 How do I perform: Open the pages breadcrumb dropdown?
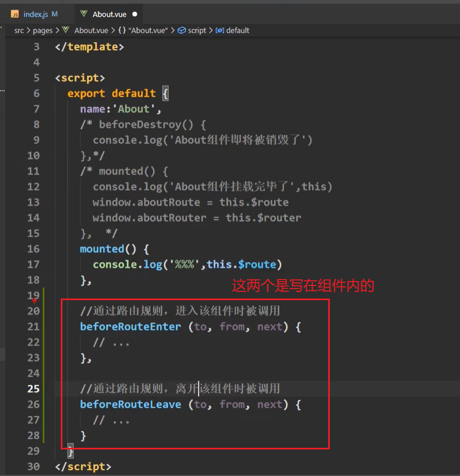coord(42,30)
